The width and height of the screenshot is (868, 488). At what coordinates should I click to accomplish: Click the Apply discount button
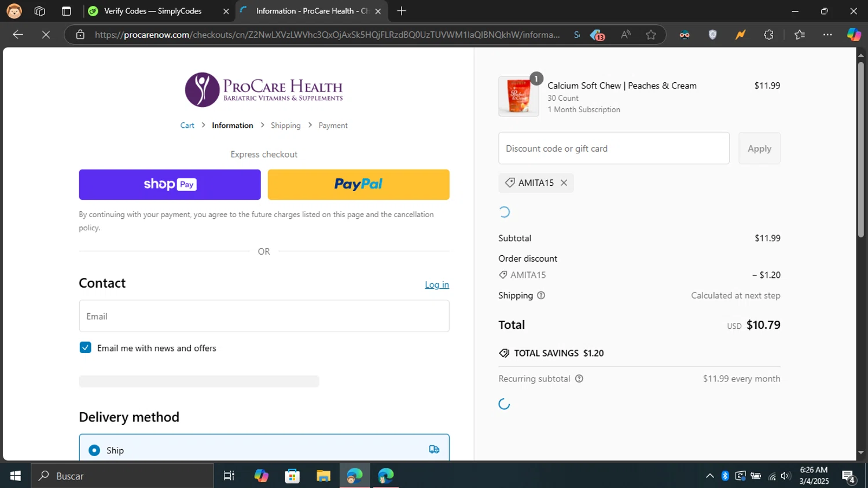pos(759,148)
